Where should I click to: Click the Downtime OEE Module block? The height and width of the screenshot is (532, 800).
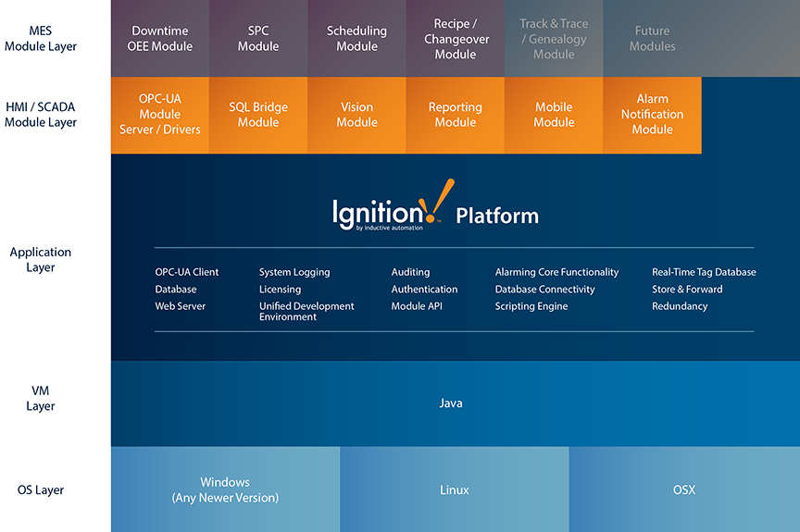point(159,38)
